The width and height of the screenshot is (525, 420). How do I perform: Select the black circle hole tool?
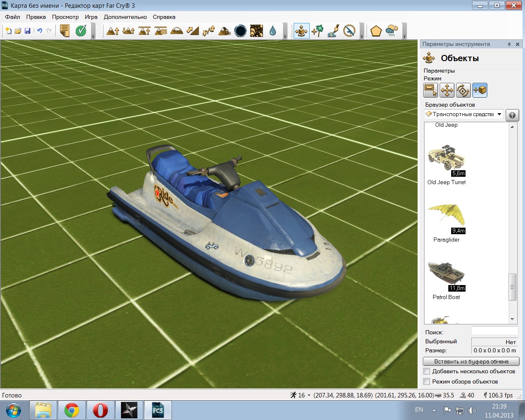[240, 31]
